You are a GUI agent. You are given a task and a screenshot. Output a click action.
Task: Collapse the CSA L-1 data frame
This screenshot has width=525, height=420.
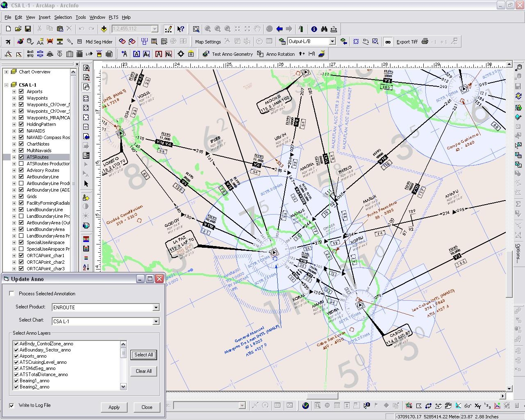click(x=7, y=85)
